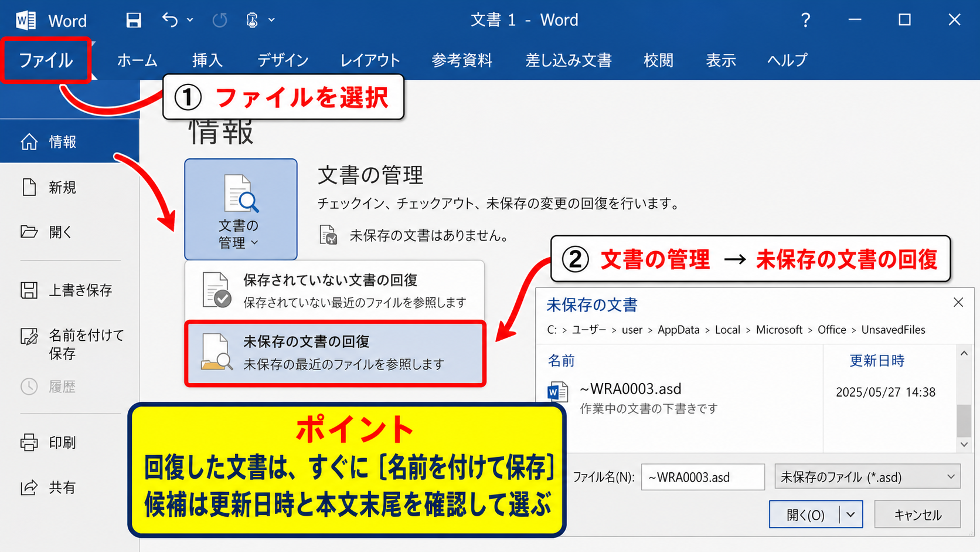Click the キャンセル button
The width and height of the screenshot is (980, 552).
(x=917, y=515)
